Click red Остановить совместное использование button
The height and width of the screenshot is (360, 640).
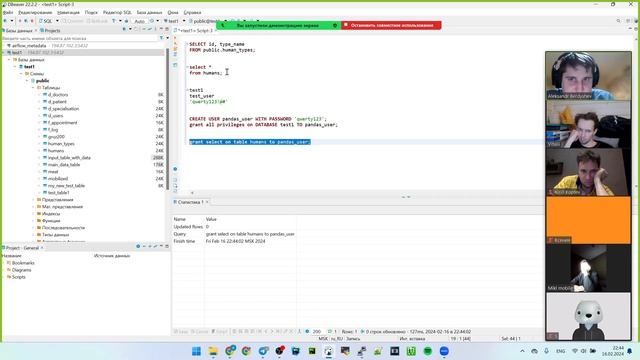[391, 25]
